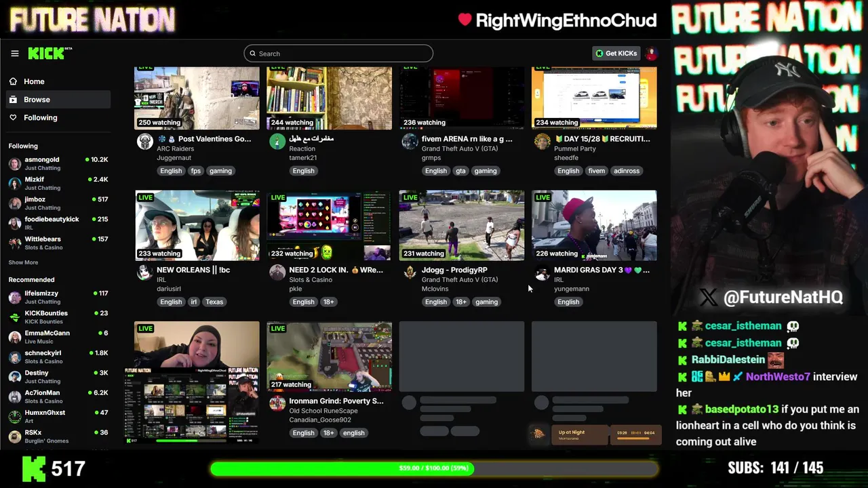The height and width of the screenshot is (488, 868).
Task: Click schneckyirl avatar in Recommended
Action: [14, 357]
